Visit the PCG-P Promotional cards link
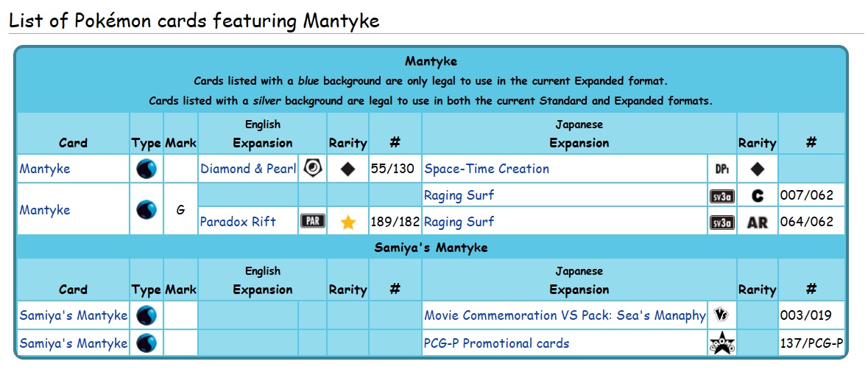The width and height of the screenshot is (868, 378). pyautogui.click(x=496, y=343)
